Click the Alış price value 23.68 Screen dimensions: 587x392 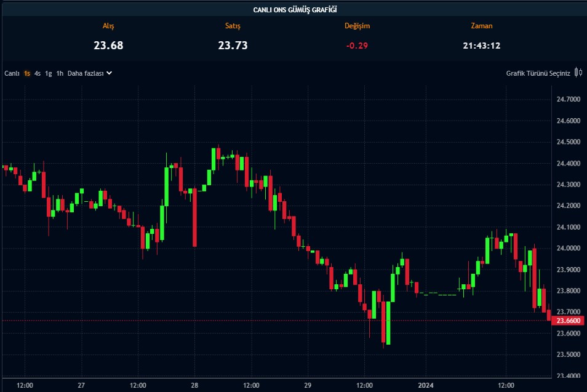point(108,45)
